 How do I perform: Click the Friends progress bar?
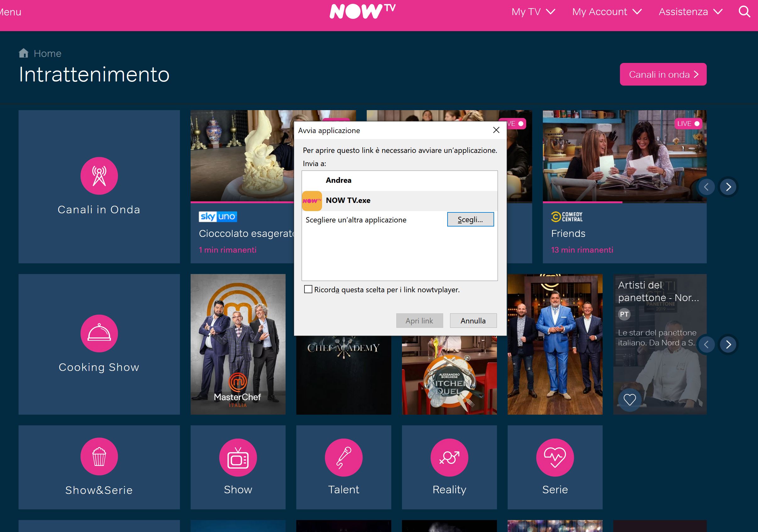(624, 202)
